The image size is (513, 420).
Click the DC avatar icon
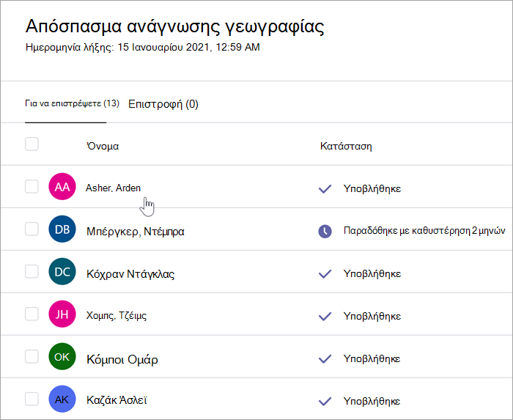[62, 271]
